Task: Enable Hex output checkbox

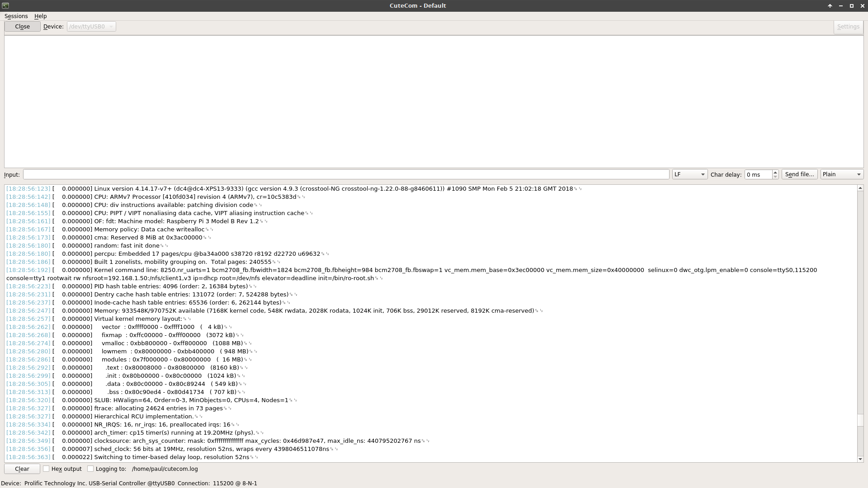Action: pyautogui.click(x=47, y=469)
